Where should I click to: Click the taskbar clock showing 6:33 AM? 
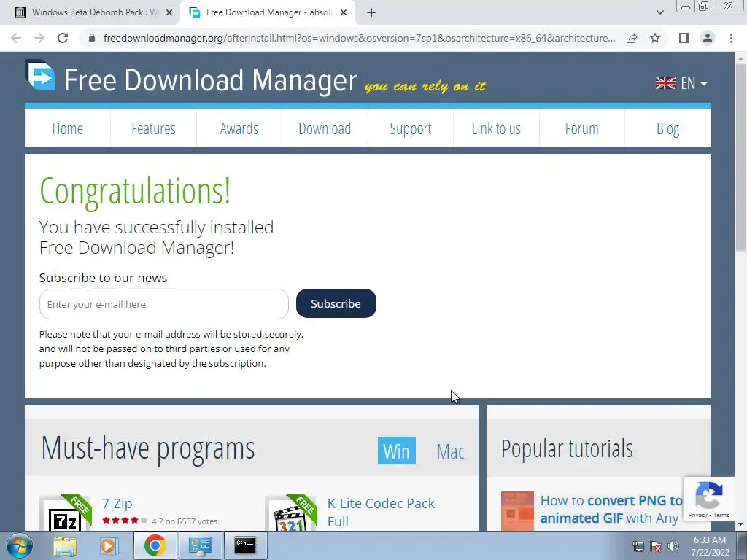(x=710, y=546)
